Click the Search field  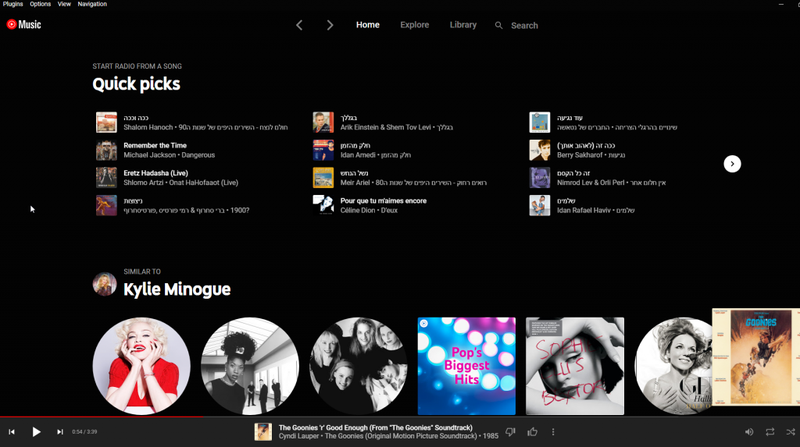524,25
